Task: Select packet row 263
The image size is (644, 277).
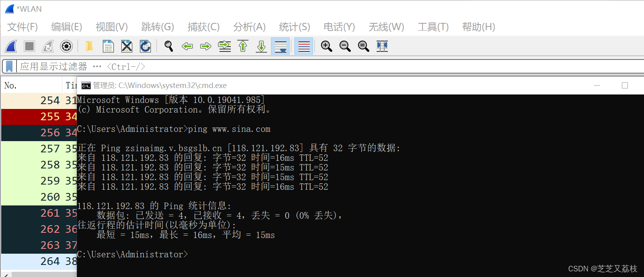Action: (x=39, y=245)
